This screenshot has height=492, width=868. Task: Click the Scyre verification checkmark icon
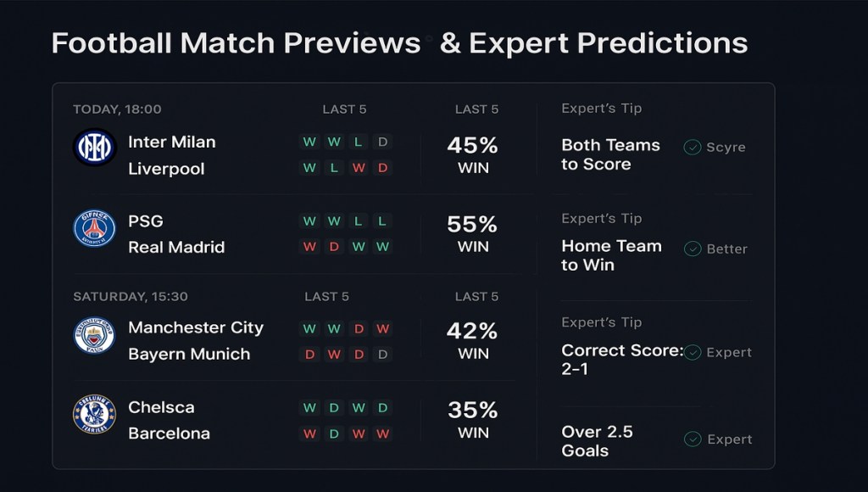click(691, 147)
